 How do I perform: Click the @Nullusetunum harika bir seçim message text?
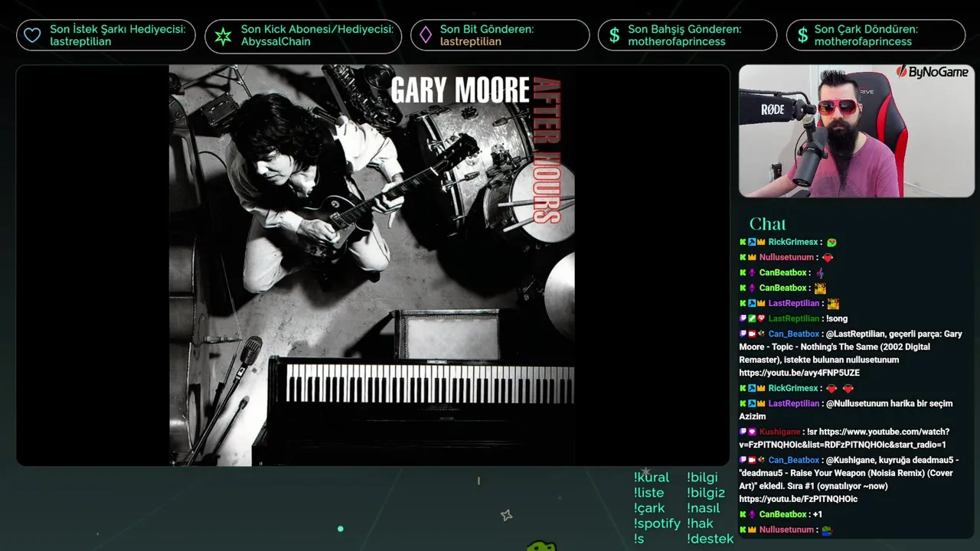click(x=846, y=409)
